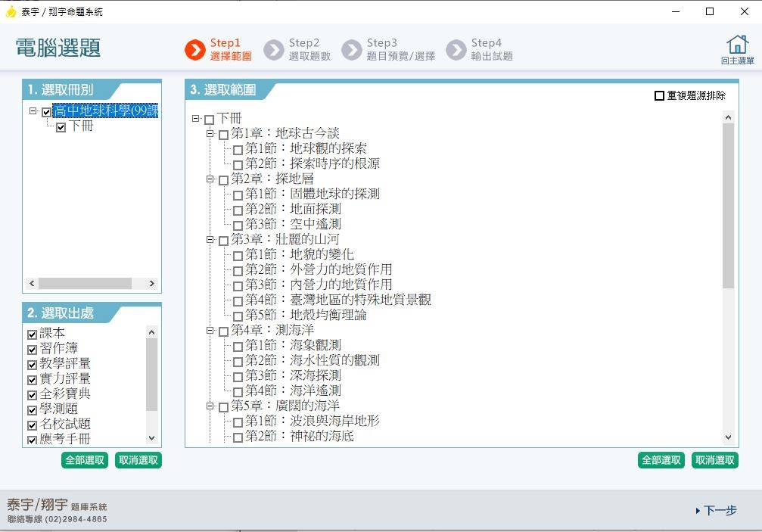Check 第3節：空中遙測 checkbox
This screenshot has width=762, height=532.
[238, 226]
